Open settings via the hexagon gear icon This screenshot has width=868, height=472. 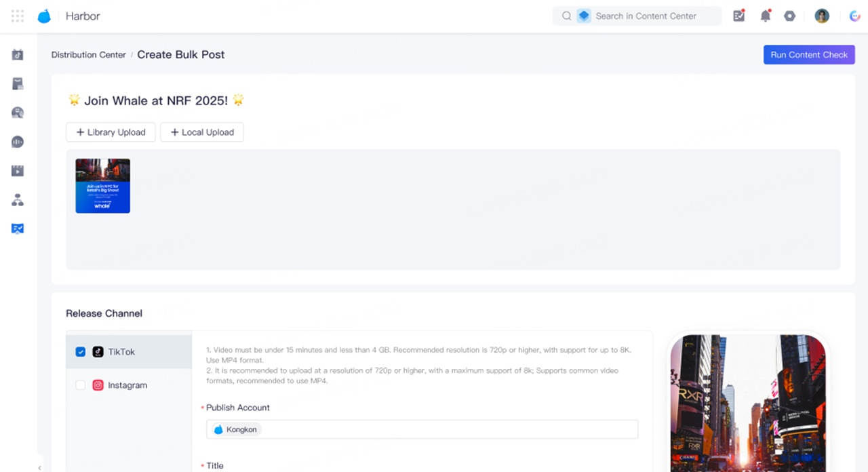[789, 16]
